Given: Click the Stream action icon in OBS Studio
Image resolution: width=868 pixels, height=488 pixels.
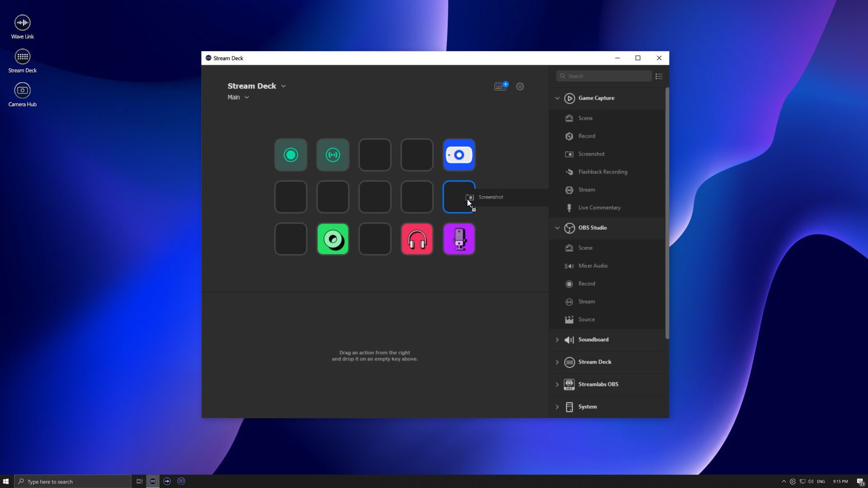Looking at the screenshot, I should pos(569,301).
